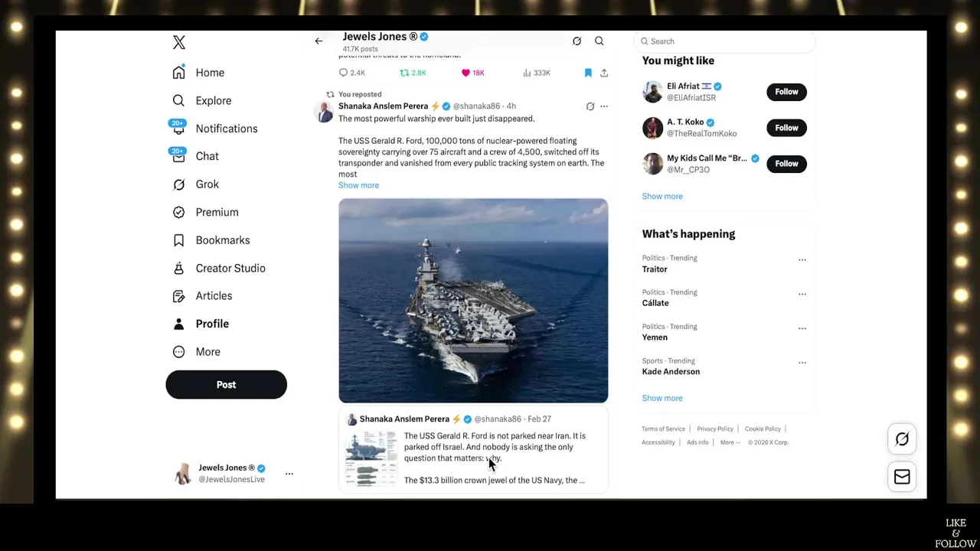Open the Explore magnifier icon
The width and height of the screenshot is (980, 551).
[178, 100]
